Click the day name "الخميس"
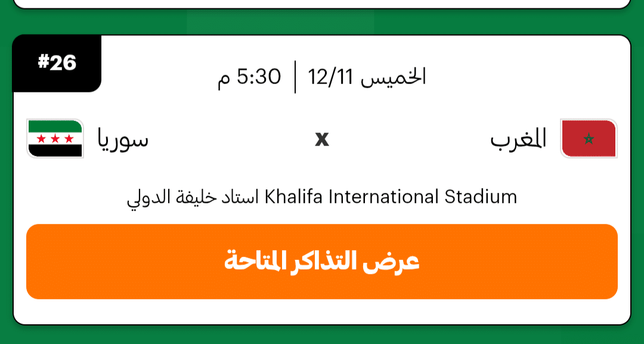This screenshot has height=344, width=644. point(394,77)
